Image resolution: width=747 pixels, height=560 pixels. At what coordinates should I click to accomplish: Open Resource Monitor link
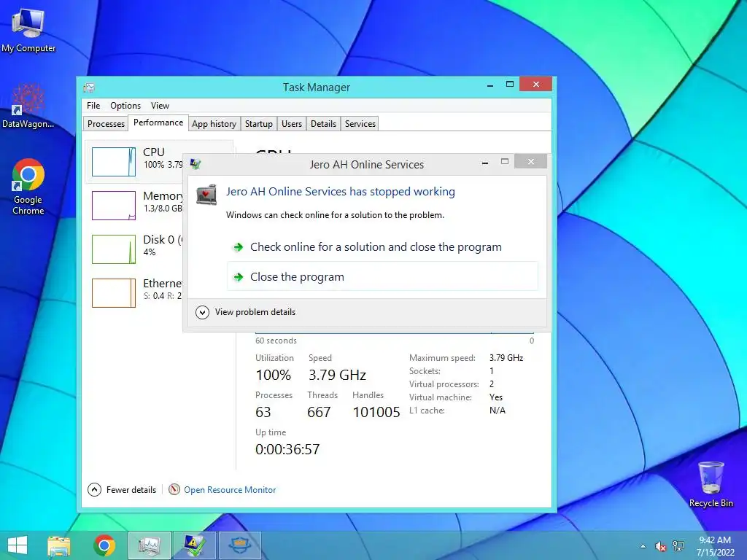pos(230,489)
